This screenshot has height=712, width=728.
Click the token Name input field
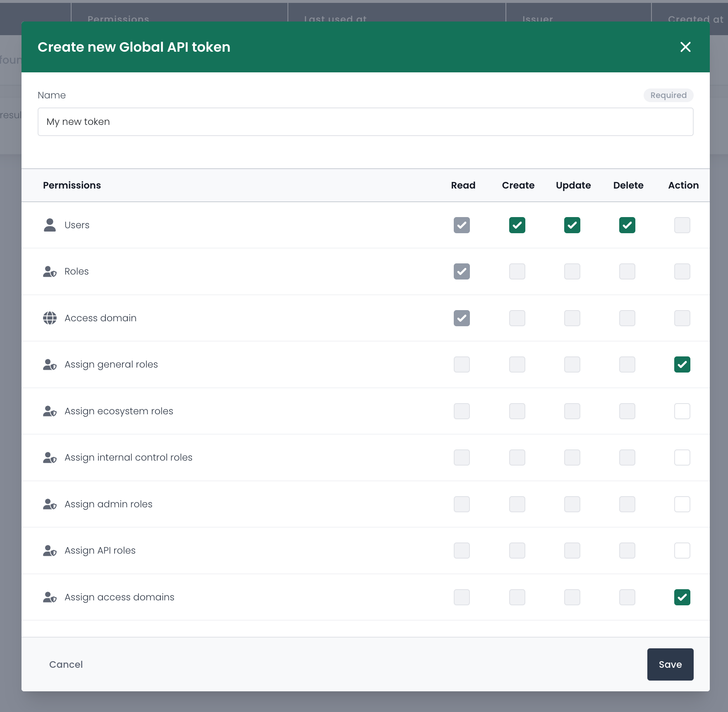pyautogui.click(x=365, y=122)
